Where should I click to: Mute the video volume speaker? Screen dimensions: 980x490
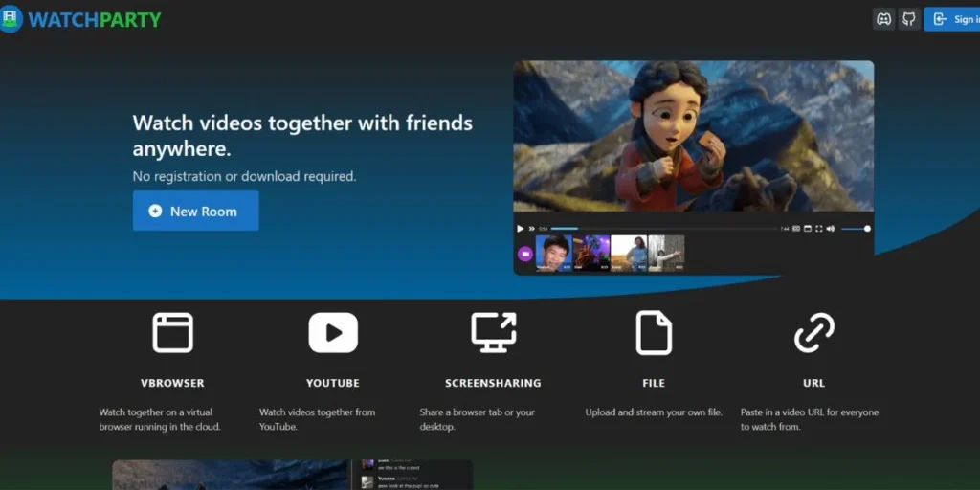(830, 229)
